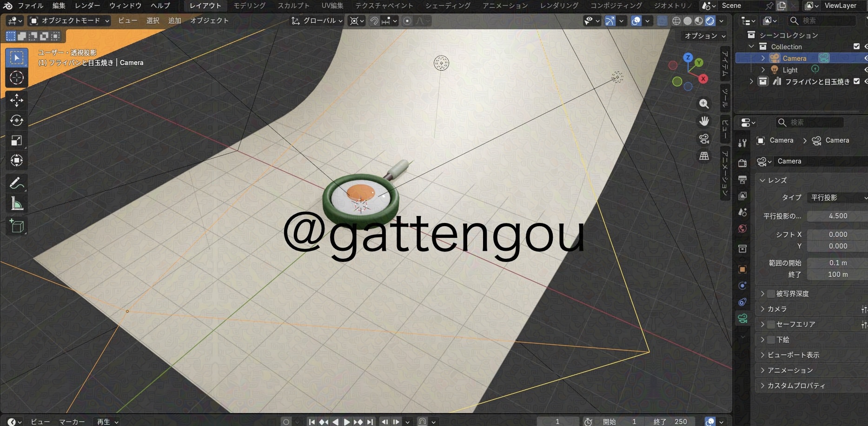Viewport: 868px width, 426px height.
Task: Select the Scale tool
Action: [x=17, y=141]
